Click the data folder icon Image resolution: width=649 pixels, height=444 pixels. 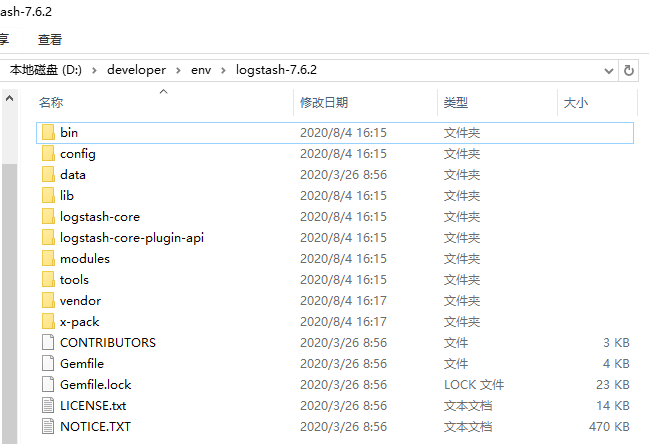click(48, 175)
